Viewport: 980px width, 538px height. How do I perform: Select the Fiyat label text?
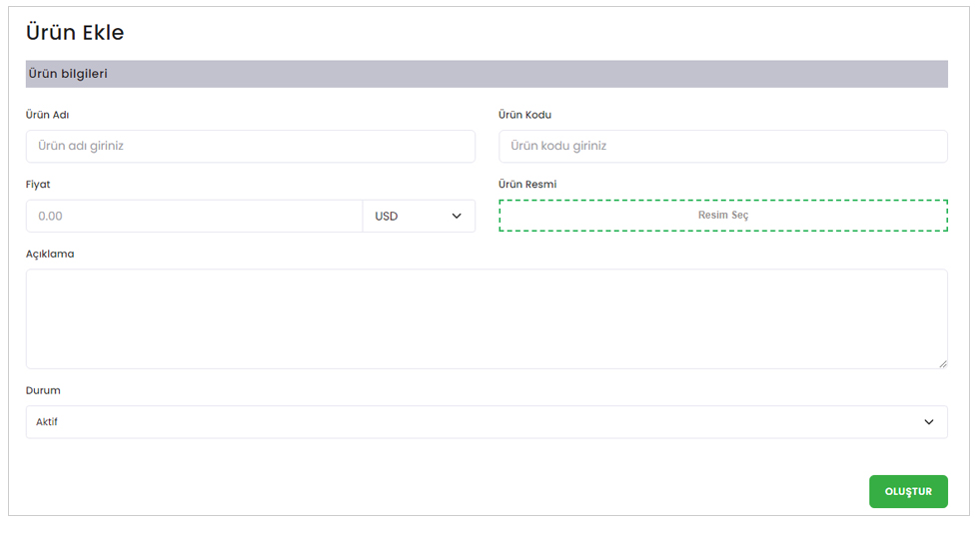tap(38, 185)
